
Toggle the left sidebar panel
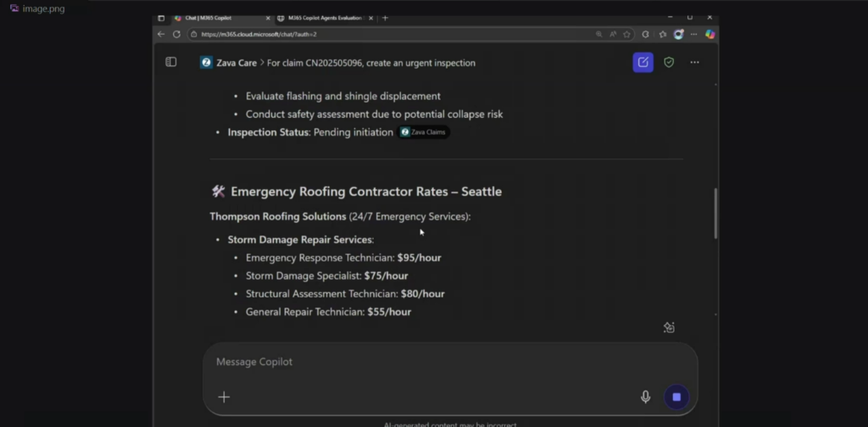point(170,62)
